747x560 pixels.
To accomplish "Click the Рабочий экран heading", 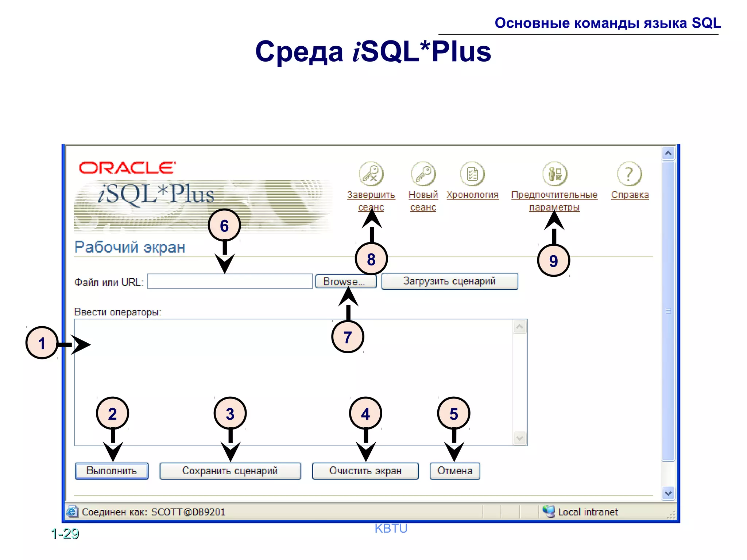I will pos(130,247).
